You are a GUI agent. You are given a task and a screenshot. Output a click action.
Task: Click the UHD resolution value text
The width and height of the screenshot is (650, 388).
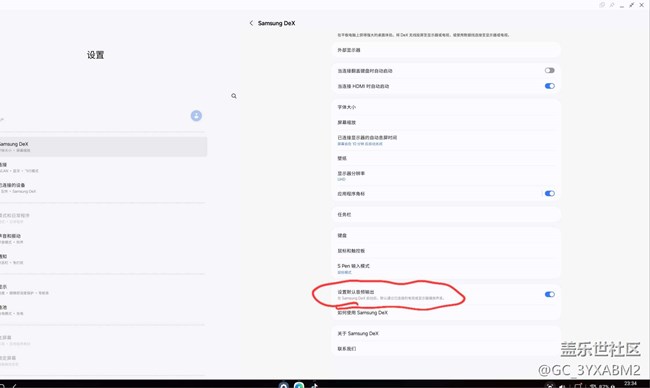341,179
